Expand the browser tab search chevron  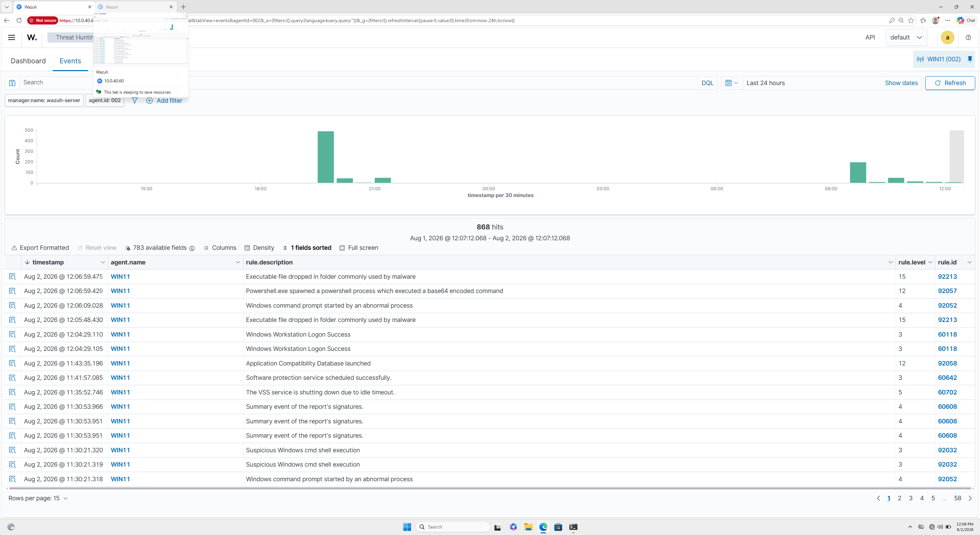[x=6, y=7]
